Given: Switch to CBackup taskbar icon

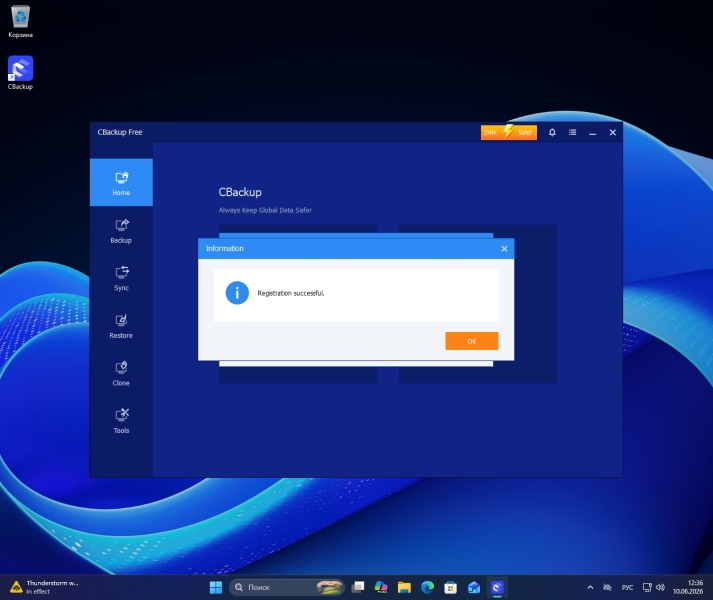Looking at the screenshot, I should [497, 587].
